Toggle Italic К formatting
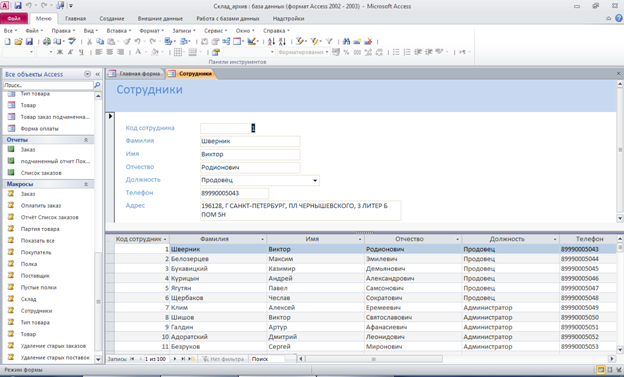The image size is (624, 377). 70,52
